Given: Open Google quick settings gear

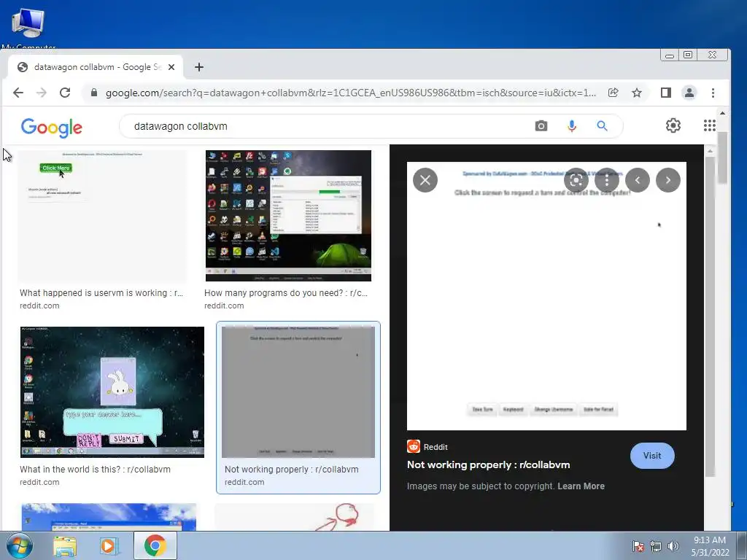Looking at the screenshot, I should (673, 125).
